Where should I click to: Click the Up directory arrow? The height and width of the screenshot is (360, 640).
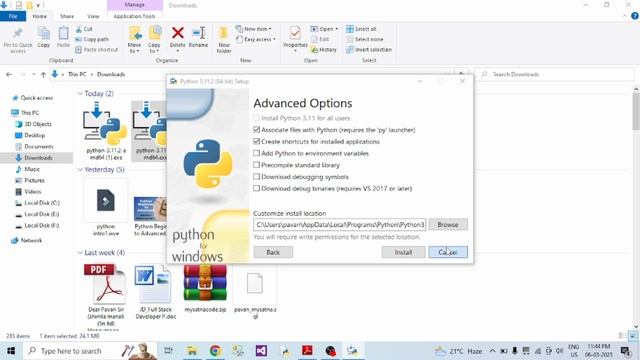(x=43, y=74)
